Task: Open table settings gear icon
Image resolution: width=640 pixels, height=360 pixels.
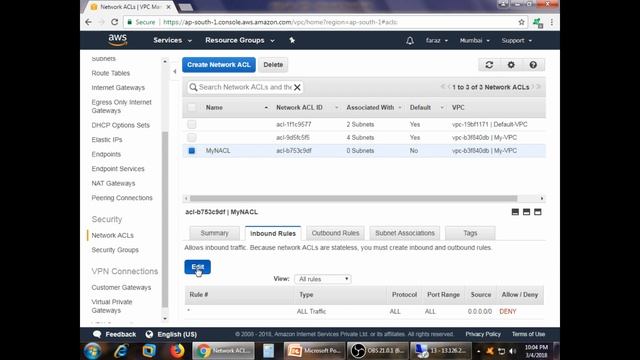Action: click(511, 64)
